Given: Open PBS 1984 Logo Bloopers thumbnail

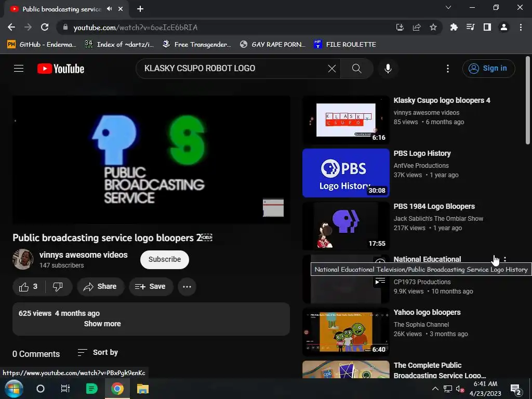Looking at the screenshot, I should [x=345, y=226].
